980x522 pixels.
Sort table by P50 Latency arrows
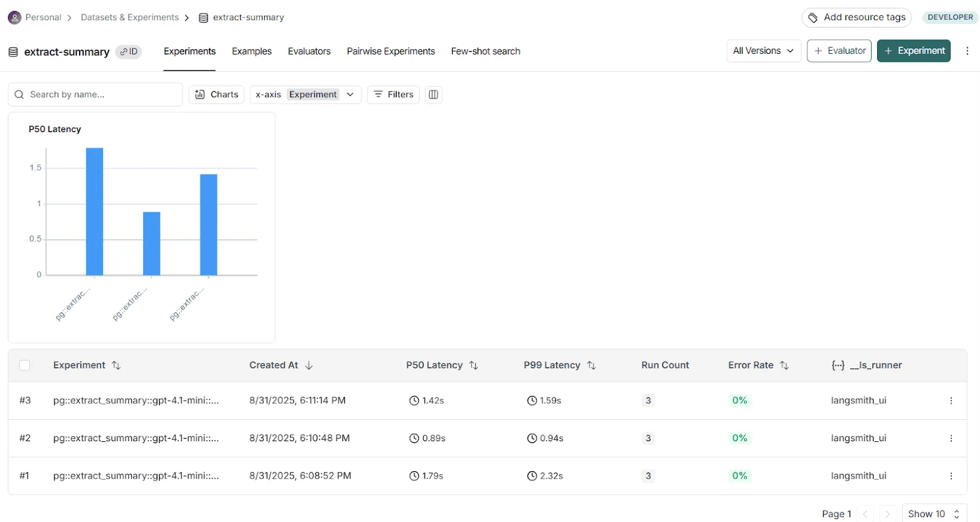[x=473, y=365]
